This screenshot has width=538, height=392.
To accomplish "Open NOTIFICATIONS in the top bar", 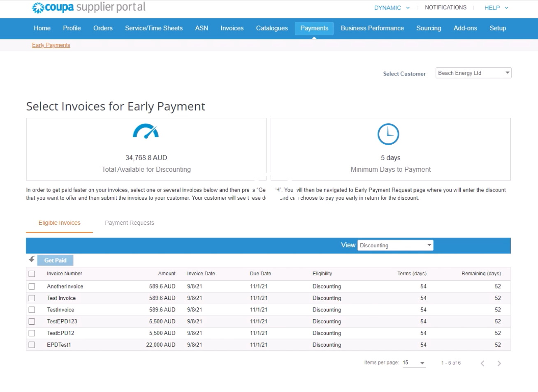I will [x=445, y=8].
